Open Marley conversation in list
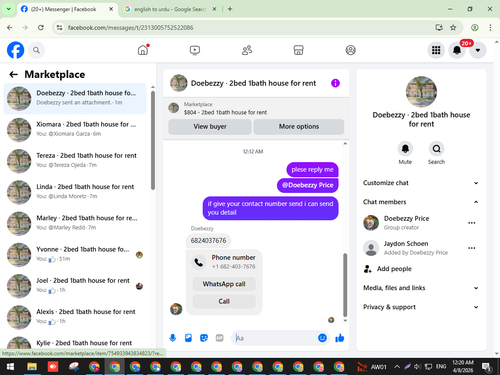Viewport: 500px width, 375px height. tap(75, 223)
